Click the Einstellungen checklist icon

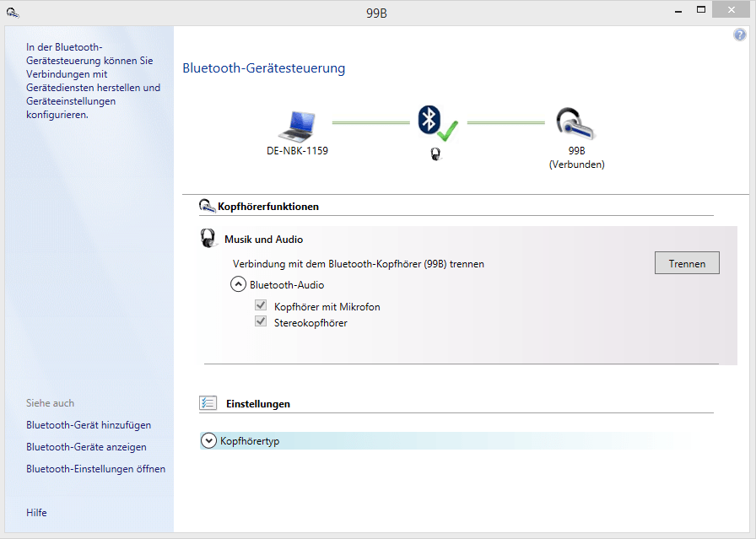pyautogui.click(x=208, y=403)
